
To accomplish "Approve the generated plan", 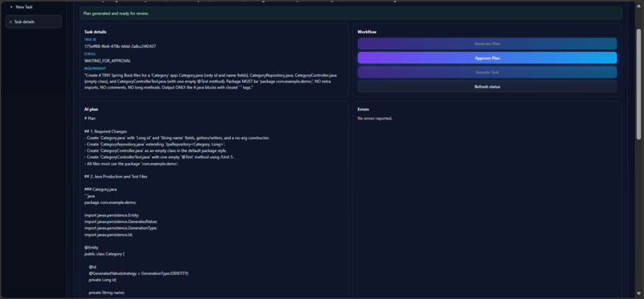I will (x=487, y=58).
